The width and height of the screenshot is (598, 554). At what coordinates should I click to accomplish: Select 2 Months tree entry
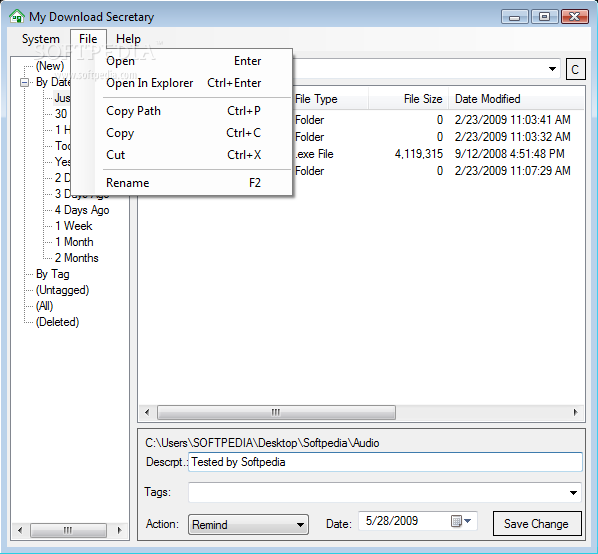pyautogui.click(x=77, y=258)
